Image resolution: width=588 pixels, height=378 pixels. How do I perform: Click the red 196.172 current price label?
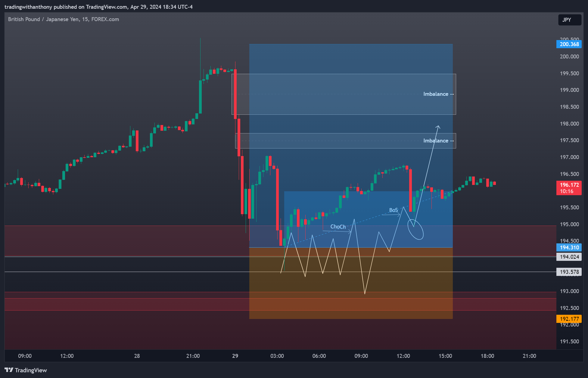tap(569, 188)
